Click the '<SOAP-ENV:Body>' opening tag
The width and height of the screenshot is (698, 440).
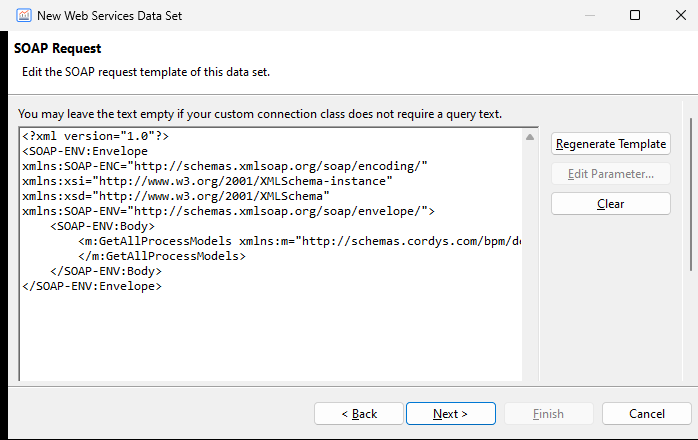click(x=102, y=226)
